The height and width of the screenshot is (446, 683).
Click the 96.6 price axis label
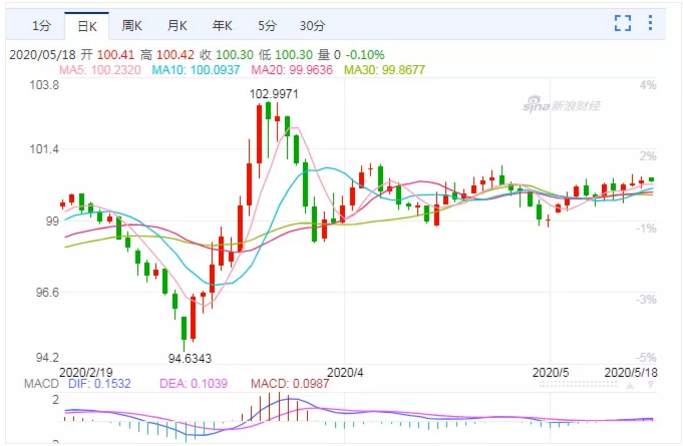(x=47, y=292)
